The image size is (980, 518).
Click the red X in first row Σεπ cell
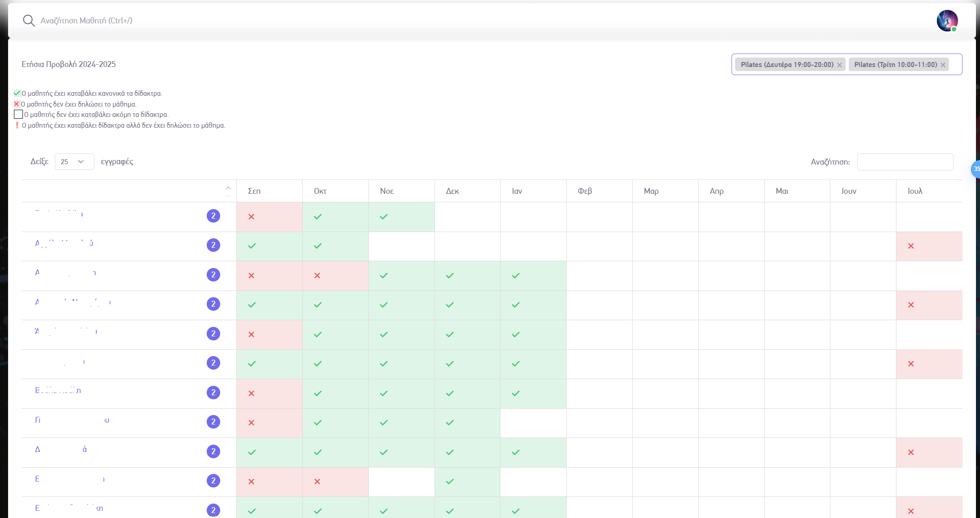tap(252, 217)
